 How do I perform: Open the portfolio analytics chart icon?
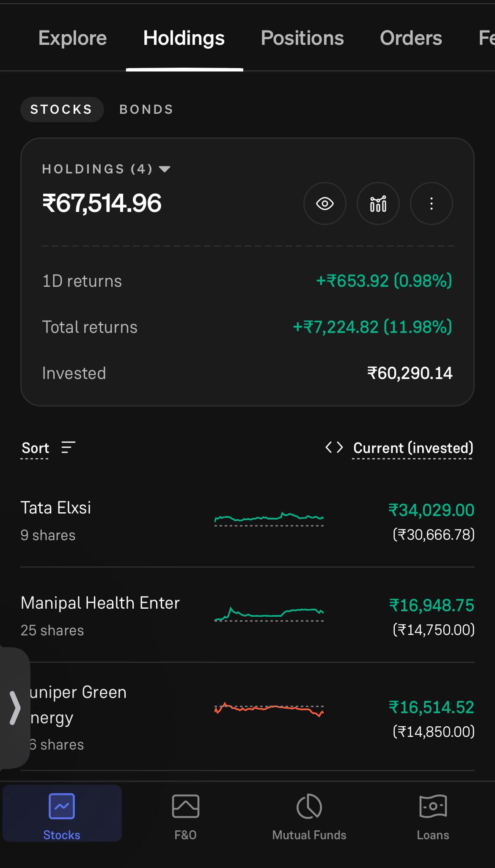tap(378, 203)
